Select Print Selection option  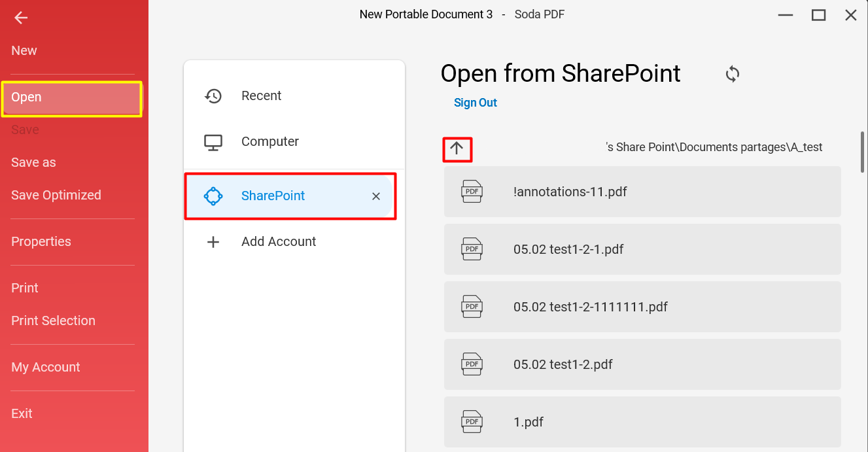point(53,321)
